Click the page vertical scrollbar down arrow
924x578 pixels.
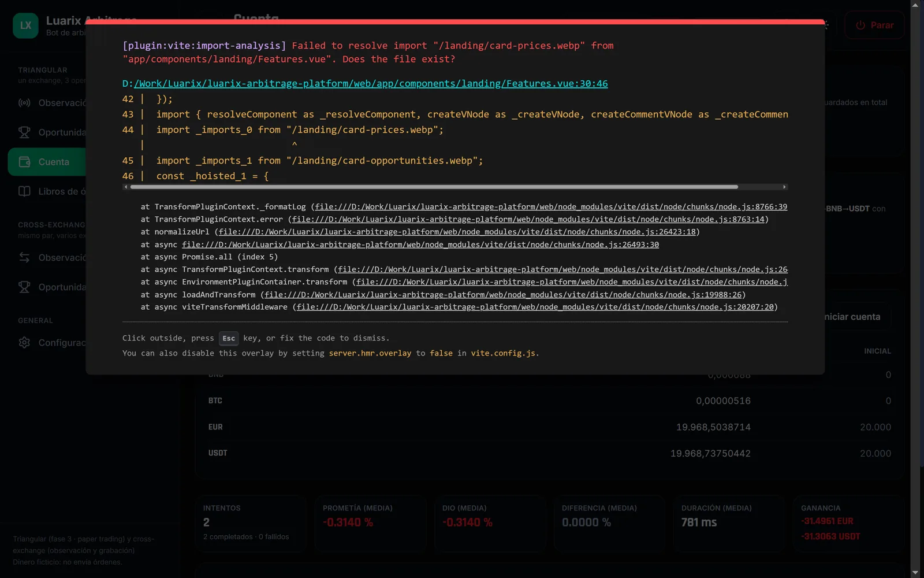tap(915, 572)
